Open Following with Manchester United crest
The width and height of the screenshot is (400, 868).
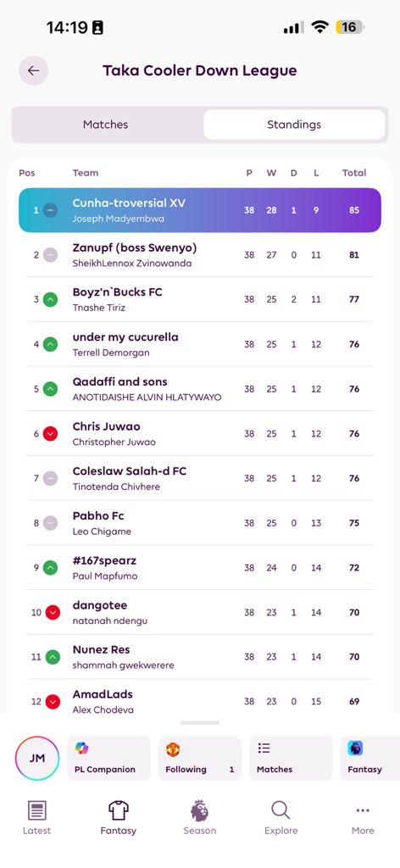click(200, 758)
